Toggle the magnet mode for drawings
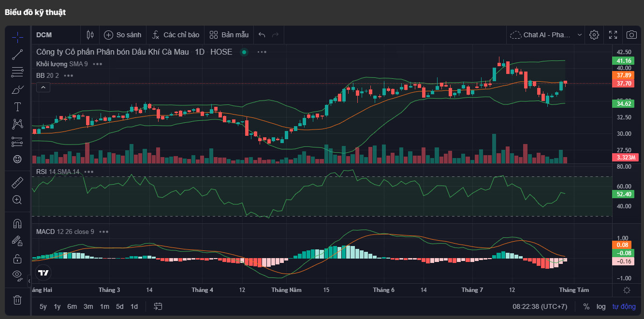This screenshot has width=644, height=319. click(x=17, y=223)
